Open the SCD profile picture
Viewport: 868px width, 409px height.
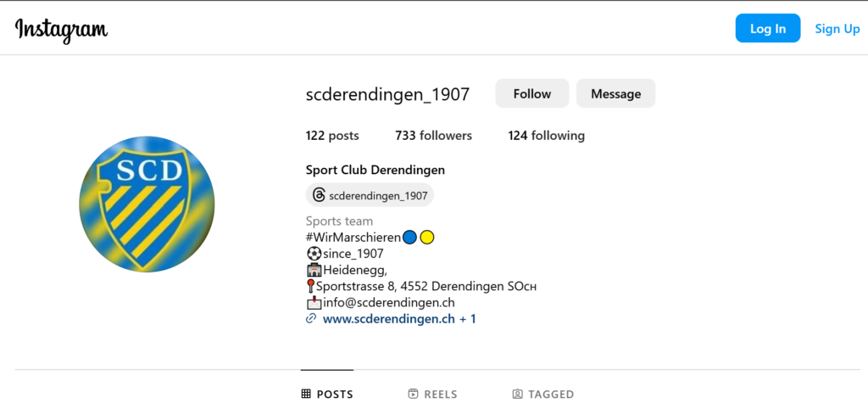tap(147, 204)
